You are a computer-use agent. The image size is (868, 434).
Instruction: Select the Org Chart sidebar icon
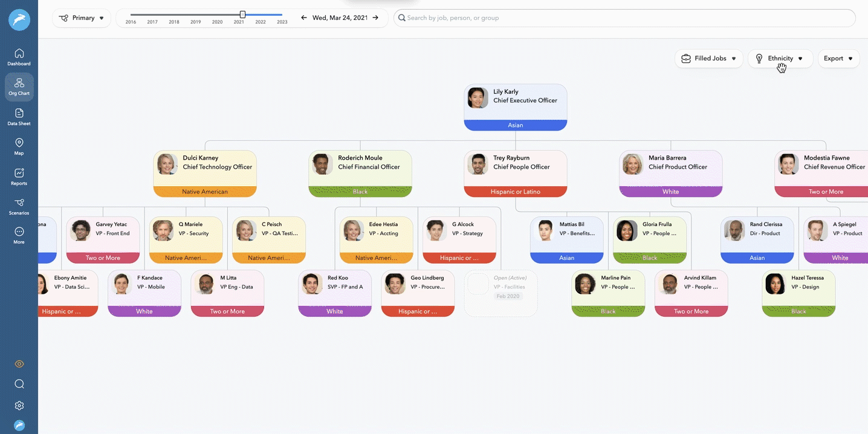point(19,86)
